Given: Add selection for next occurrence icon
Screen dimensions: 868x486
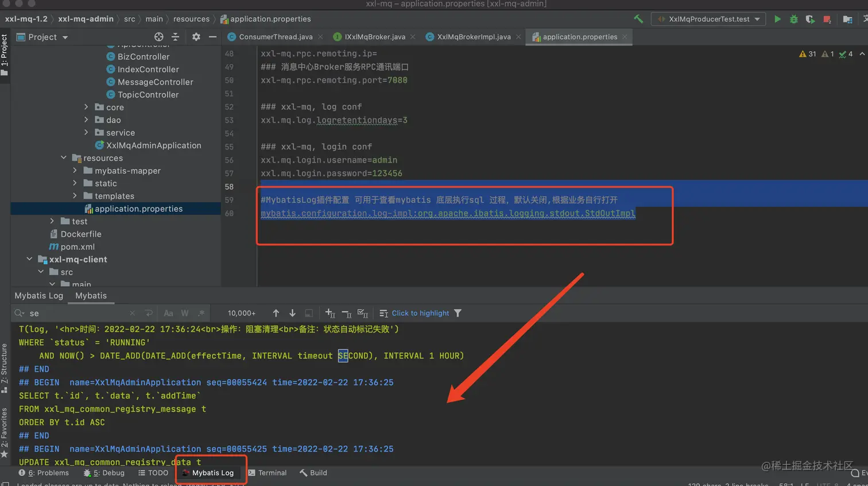Looking at the screenshot, I should 330,313.
